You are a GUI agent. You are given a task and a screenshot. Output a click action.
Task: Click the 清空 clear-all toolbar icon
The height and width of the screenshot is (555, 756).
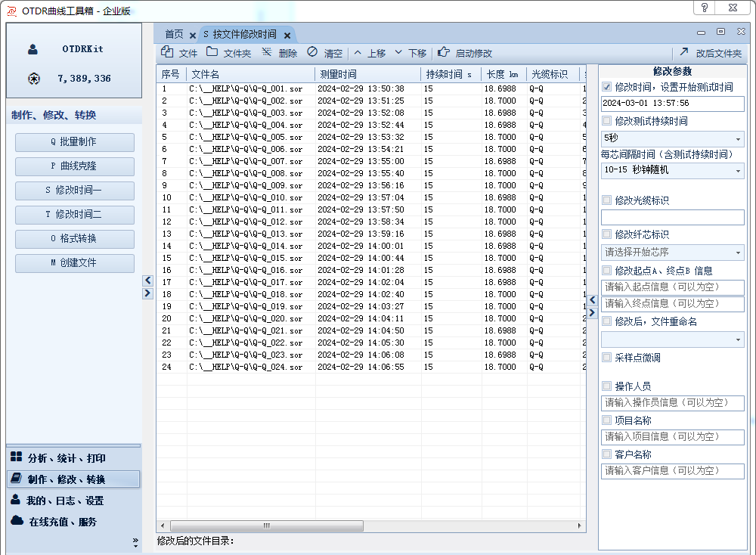coord(312,52)
